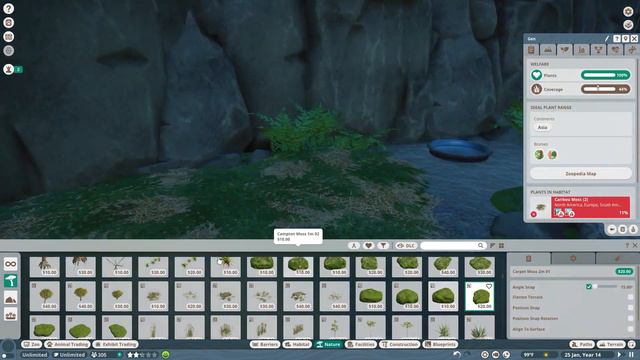The width and height of the screenshot is (640, 360).
Task: Toggle the DLC visibility filter
Action: coord(406,245)
